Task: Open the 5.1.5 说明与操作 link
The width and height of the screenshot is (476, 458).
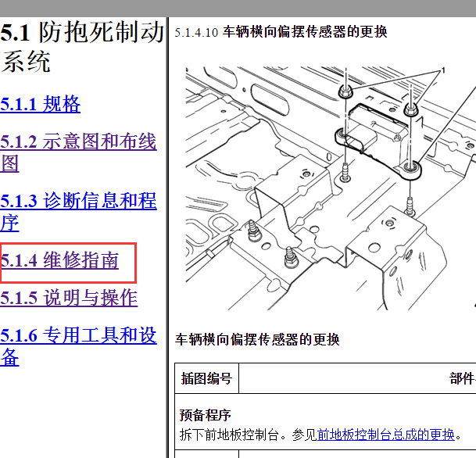Action: click(x=69, y=298)
